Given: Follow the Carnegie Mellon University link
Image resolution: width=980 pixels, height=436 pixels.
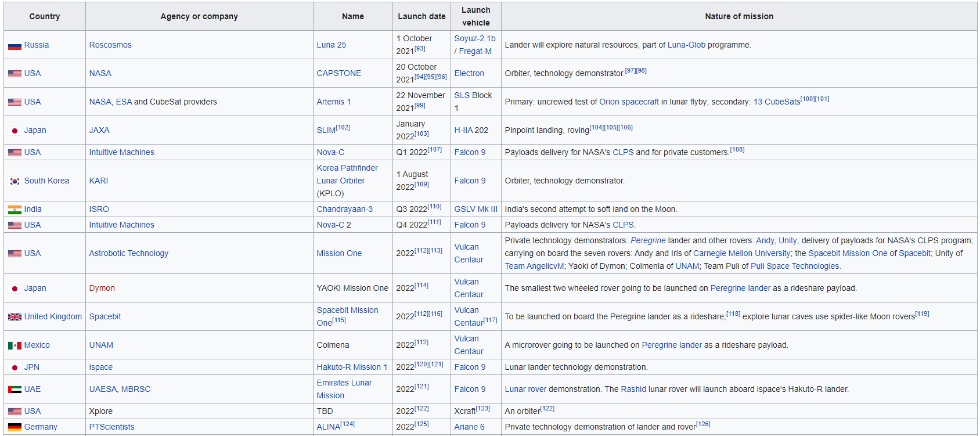Looking at the screenshot, I should coord(741,253).
